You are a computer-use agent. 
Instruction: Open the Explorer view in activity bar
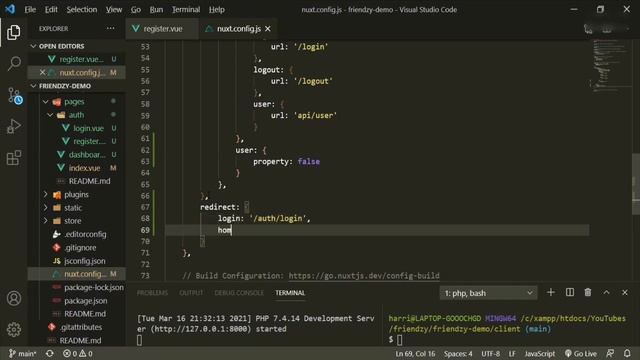pyautogui.click(x=13, y=32)
